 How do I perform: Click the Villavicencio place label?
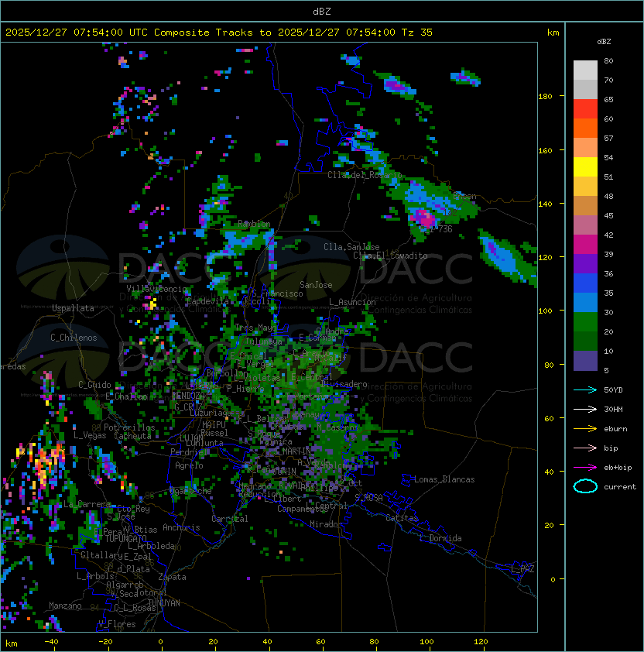click(156, 289)
